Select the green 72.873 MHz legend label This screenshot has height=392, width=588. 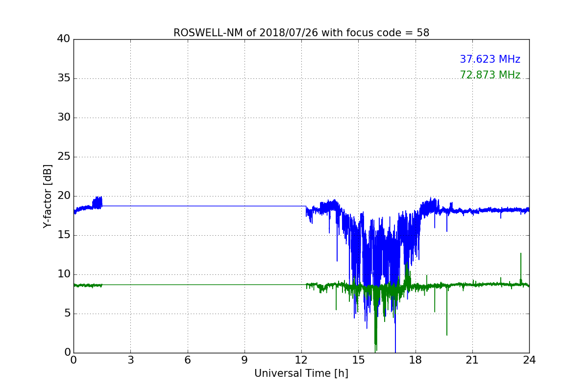[x=490, y=75]
